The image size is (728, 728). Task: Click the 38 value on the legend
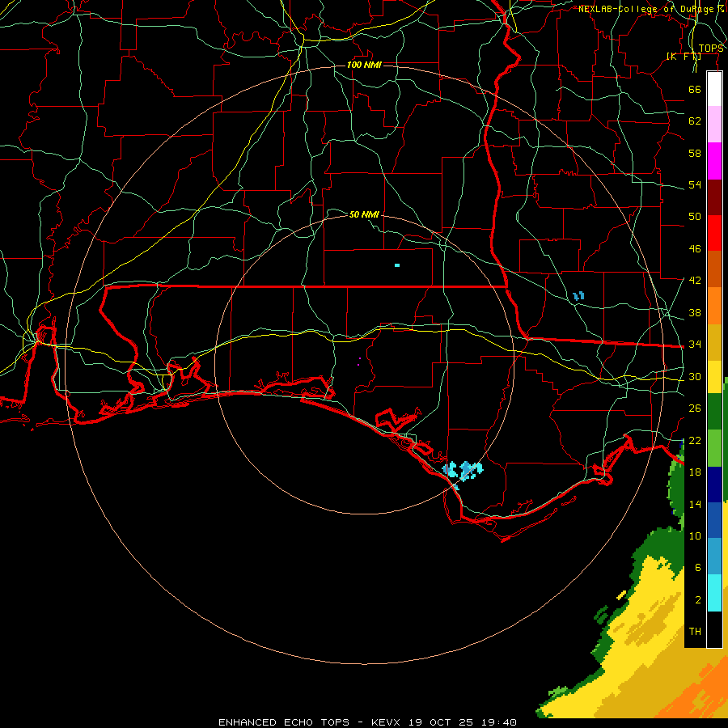click(x=695, y=313)
